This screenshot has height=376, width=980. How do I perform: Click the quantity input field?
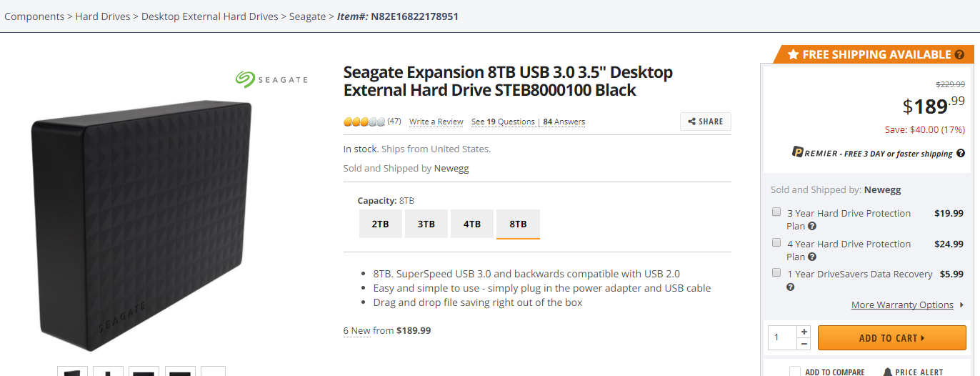[783, 338]
